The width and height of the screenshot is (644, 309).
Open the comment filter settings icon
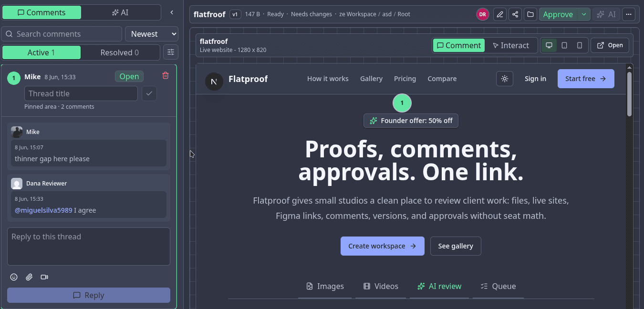tap(171, 52)
